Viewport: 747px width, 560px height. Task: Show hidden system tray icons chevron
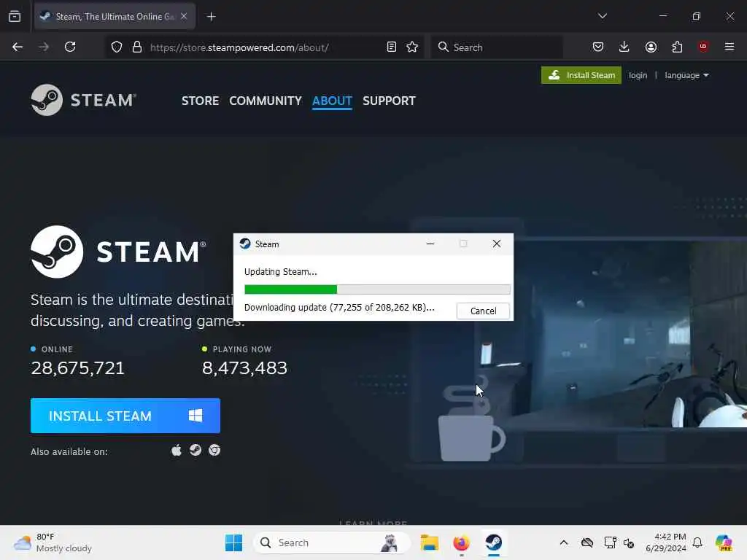564,542
